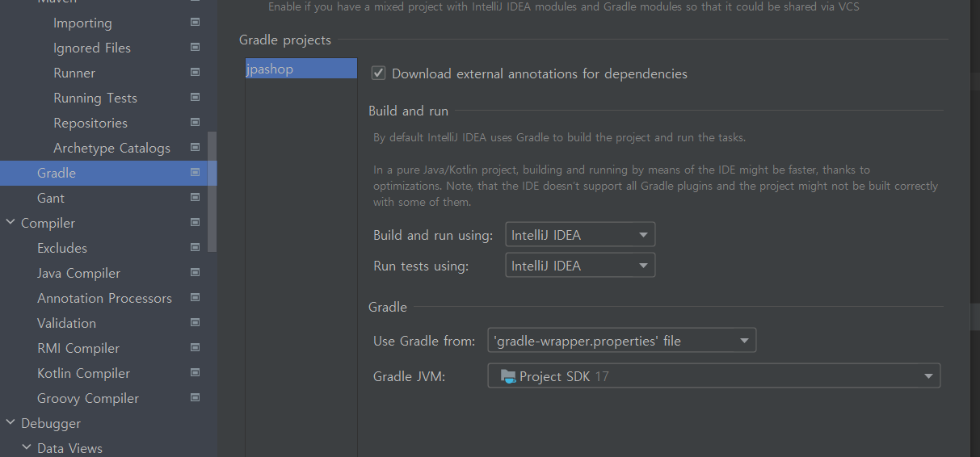This screenshot has height=457, width=980.
Task: Click project-level icon beside Importing
Action: (195, 23)
